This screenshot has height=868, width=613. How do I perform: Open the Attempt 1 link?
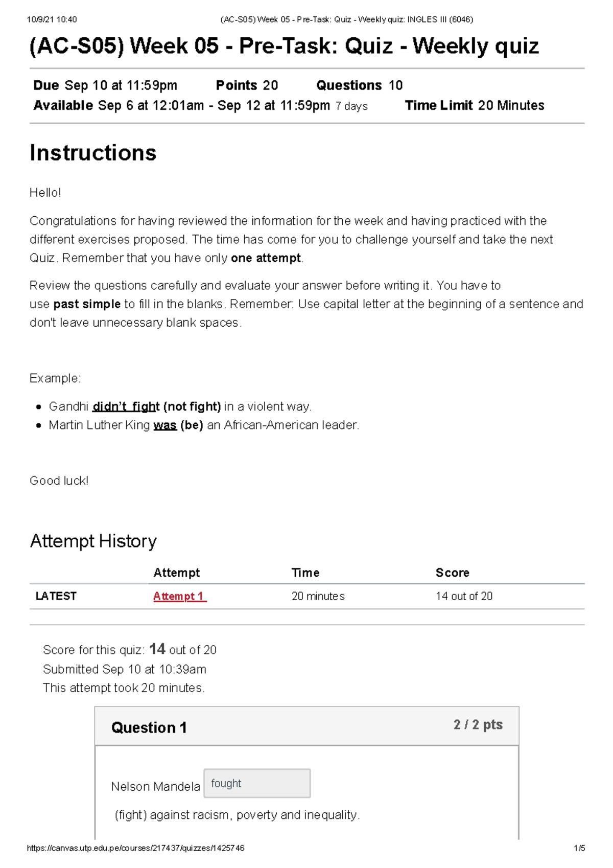click(179, 596)
